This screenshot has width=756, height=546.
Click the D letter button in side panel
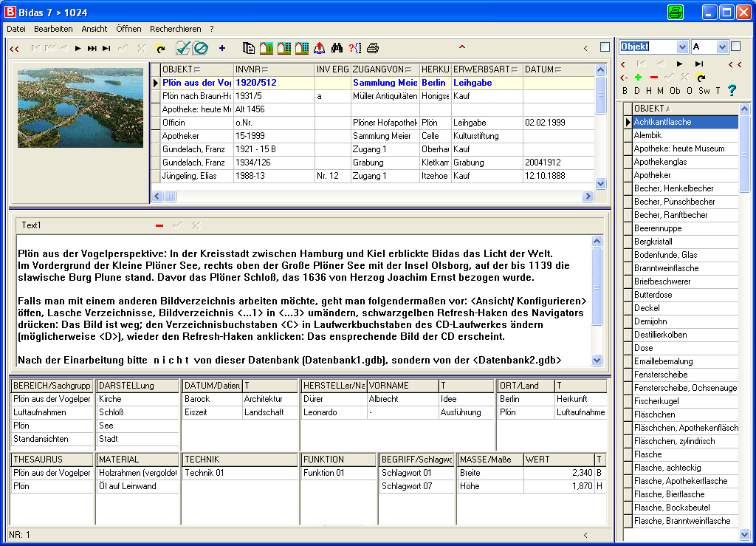636,91
